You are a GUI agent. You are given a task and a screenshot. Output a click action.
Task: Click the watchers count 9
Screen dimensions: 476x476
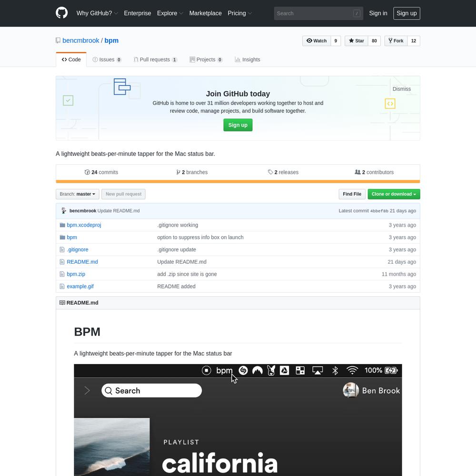pyautogui.click(x=336, y=40)
